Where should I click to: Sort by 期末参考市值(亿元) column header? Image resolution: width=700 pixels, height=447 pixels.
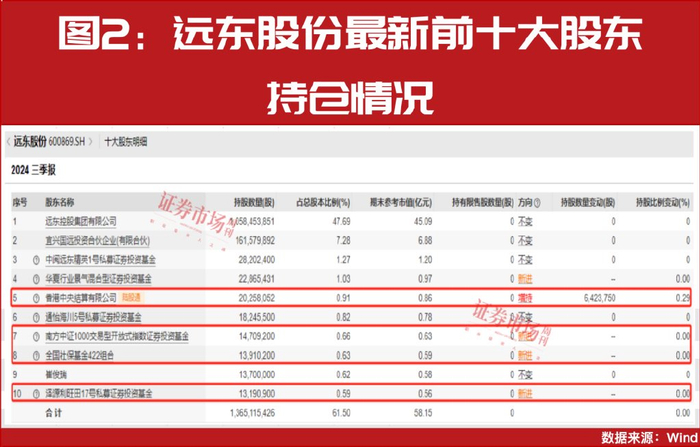(401, 203)
